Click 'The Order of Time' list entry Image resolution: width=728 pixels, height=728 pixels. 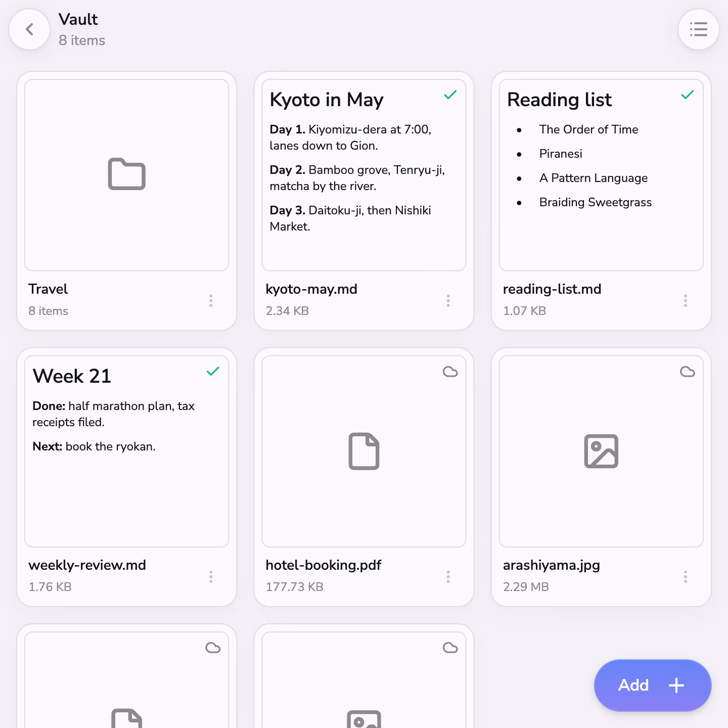(x=588, y=129)
